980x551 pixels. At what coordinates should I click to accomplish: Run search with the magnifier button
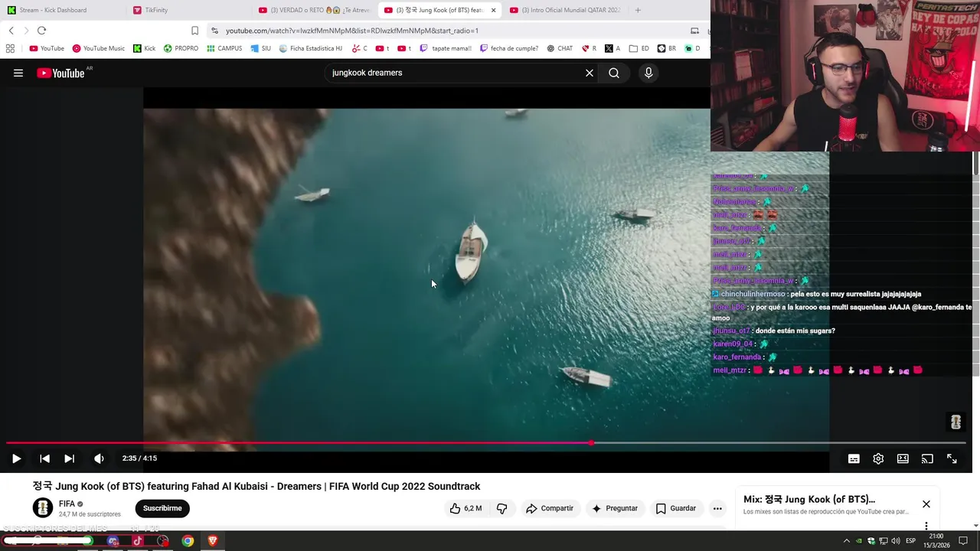[614, 73]
